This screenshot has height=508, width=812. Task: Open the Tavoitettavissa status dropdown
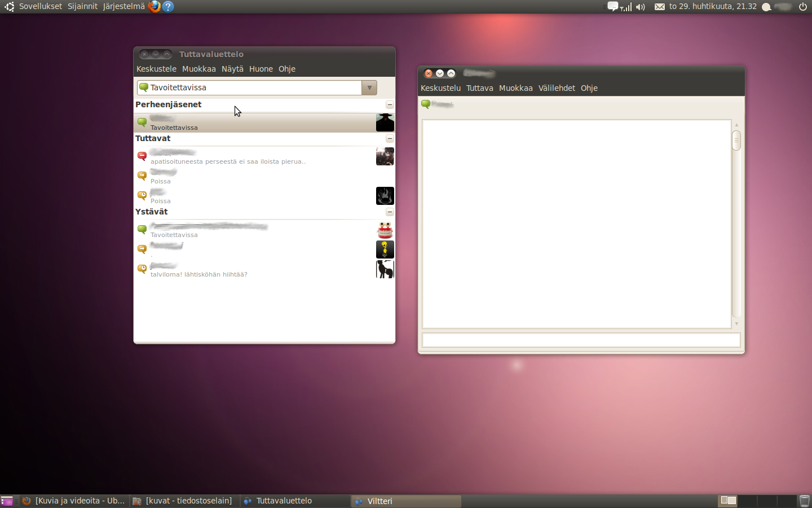[x=369, y=87]
